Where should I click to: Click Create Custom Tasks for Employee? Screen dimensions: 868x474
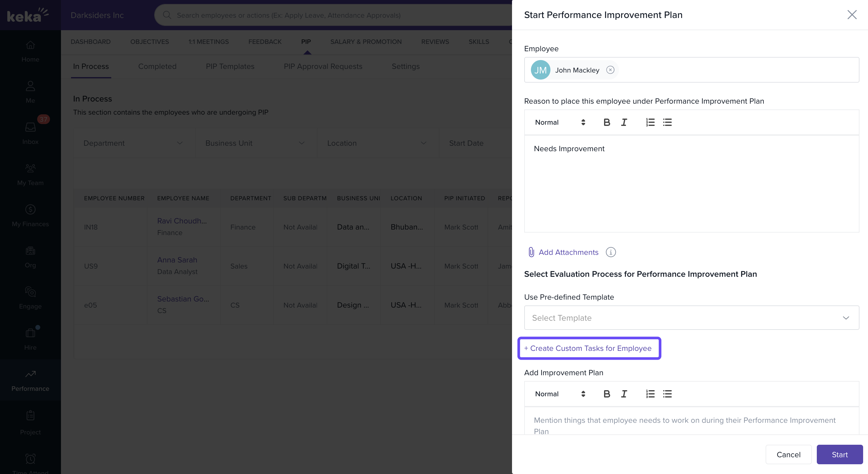coord(589,348)
